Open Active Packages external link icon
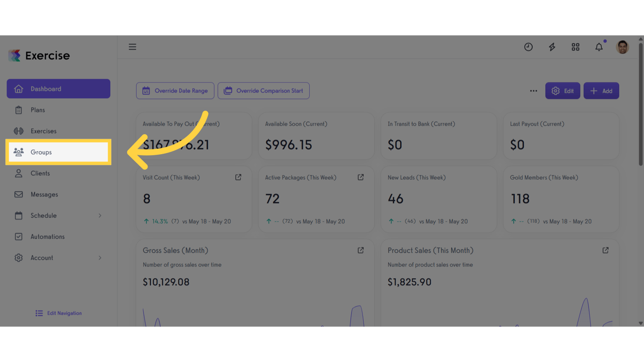This screenshot has height=362, width=644. click(x=361, y=177)
